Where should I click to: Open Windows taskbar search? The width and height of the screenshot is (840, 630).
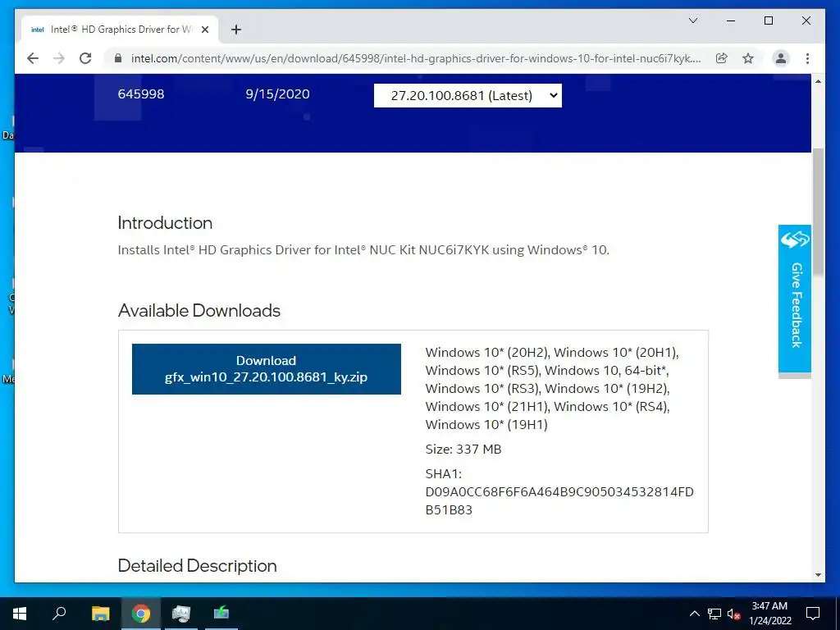tap(59, 614)
